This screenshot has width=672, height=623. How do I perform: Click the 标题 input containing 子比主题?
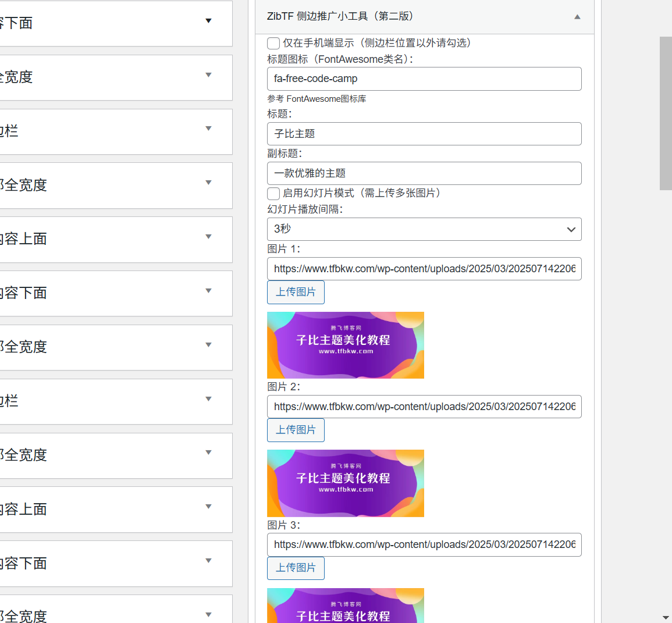pyautogui.click(x=424, y=134)
